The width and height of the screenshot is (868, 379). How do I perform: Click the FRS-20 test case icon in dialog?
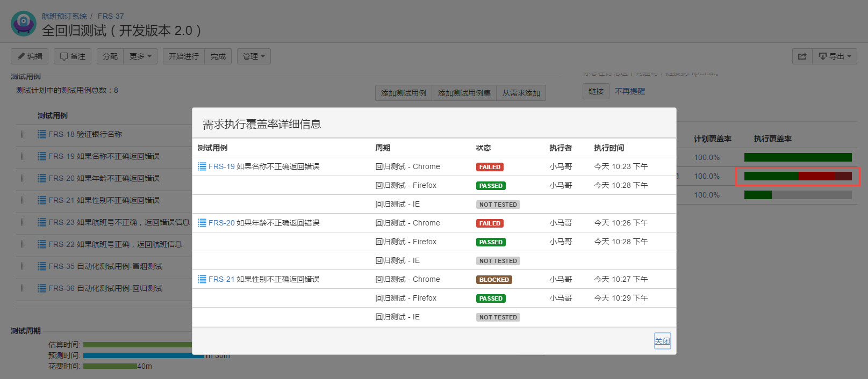pos(202,223)
